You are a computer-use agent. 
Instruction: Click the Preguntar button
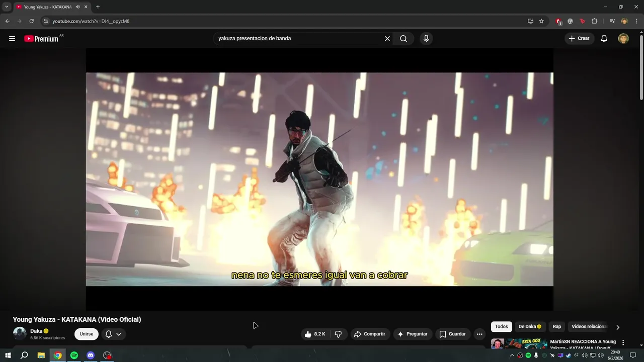[x=413, y=334]
